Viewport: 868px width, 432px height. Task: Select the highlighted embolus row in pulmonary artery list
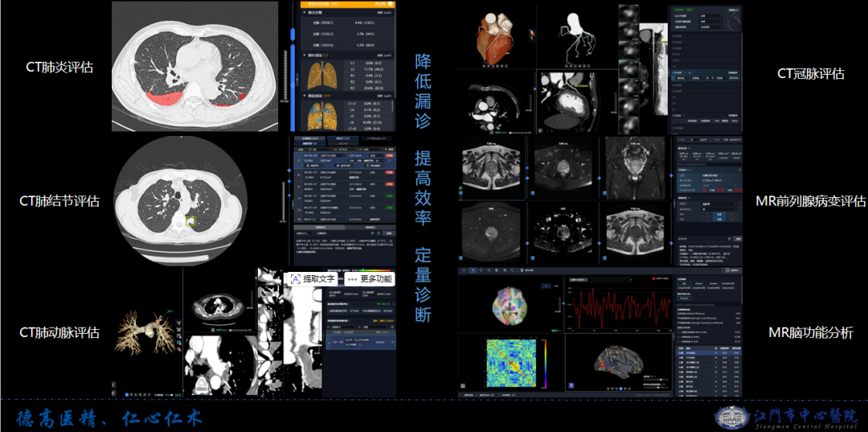pos(360,343)
